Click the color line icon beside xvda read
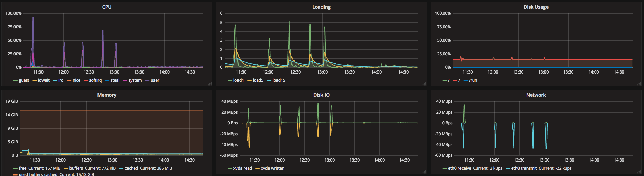This screenshot has height=176, width=644. coord(230,169)
